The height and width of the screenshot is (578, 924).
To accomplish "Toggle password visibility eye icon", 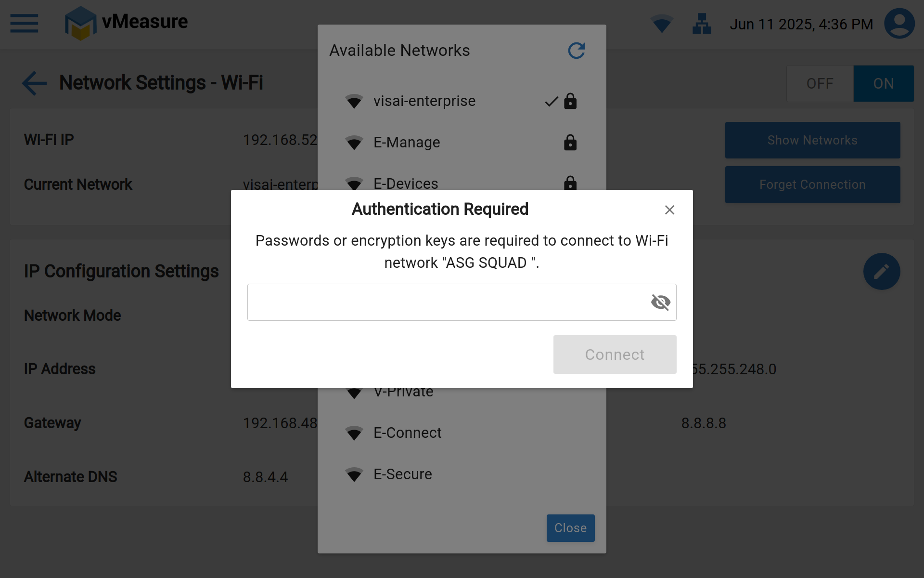I will pyautogui.click(x=660, y=302).
